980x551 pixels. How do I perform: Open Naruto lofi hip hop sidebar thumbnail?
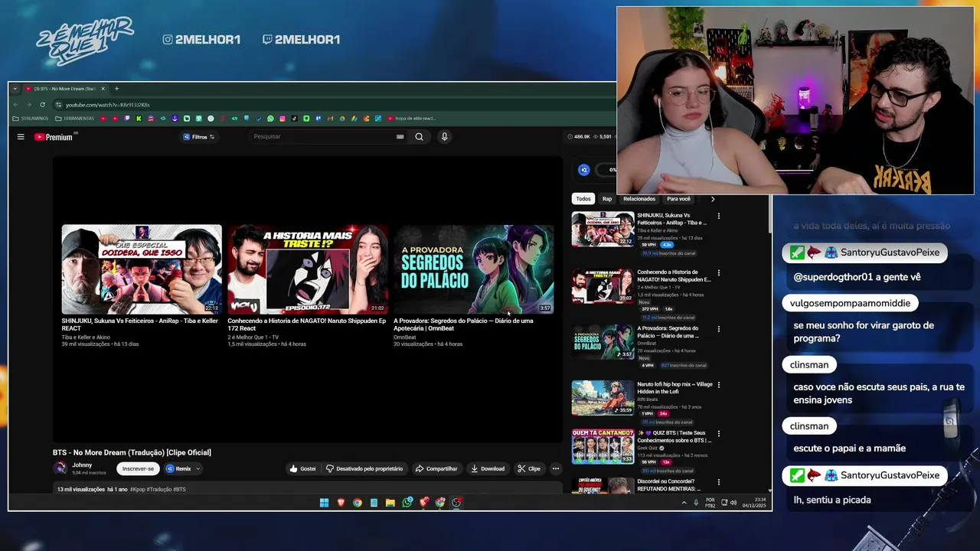[603, 398]
